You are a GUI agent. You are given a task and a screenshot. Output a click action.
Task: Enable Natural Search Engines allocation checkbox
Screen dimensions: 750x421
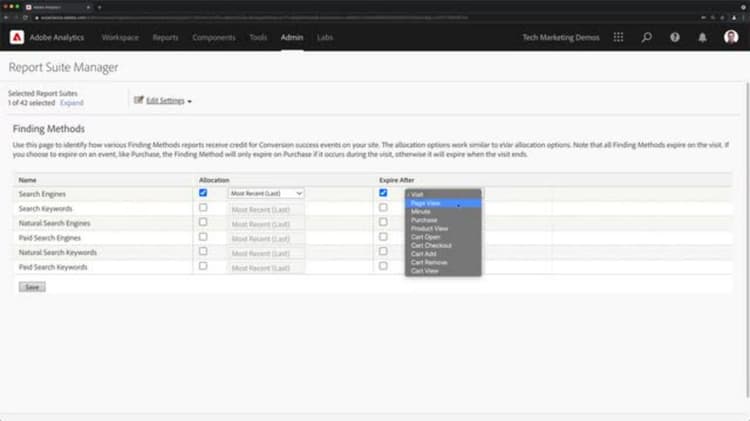click(x=203, y=222)
